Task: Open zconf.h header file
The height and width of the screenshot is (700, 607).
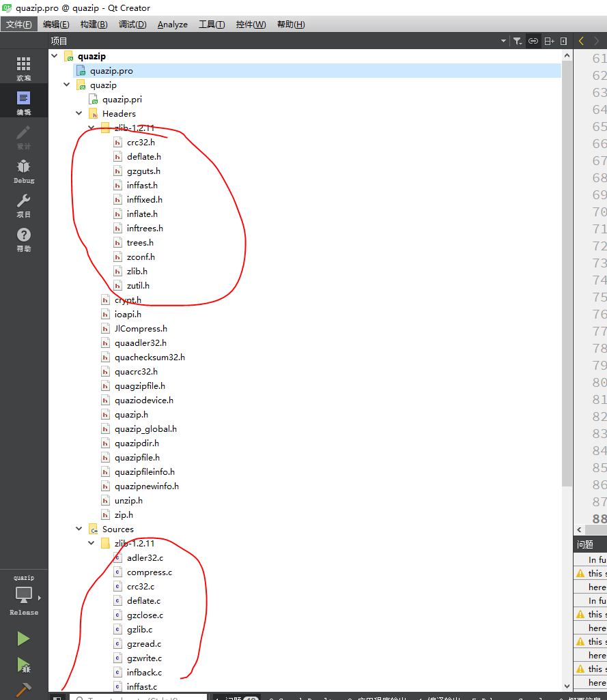Action: click(141, 257)
